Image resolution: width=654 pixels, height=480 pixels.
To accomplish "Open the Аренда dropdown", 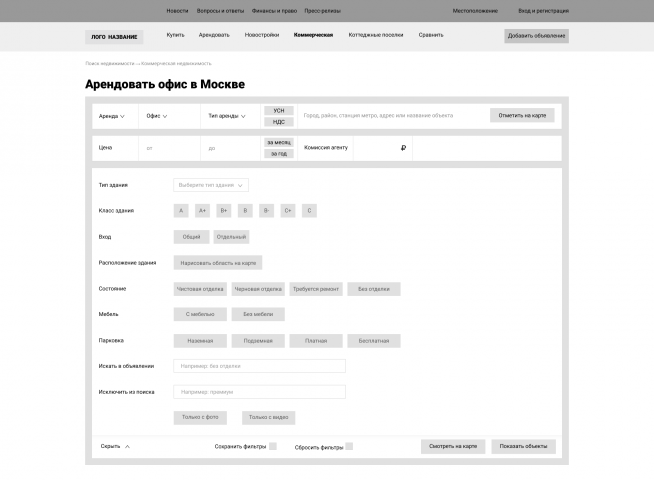I will tap(112, 116).
